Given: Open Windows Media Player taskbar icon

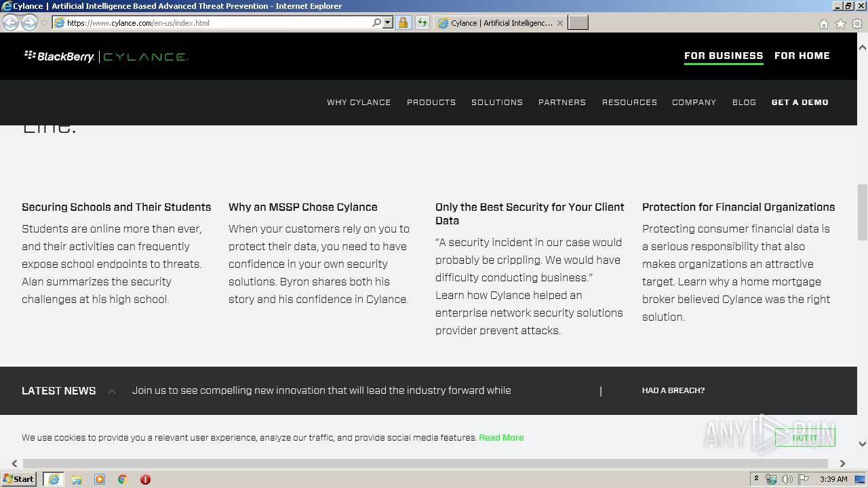Looking at the screenshot, I should (x=100, y=479).
